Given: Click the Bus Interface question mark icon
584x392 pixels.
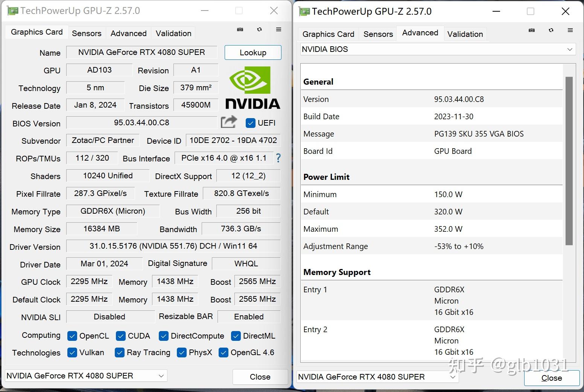Looking at the screenshot, I should (x=278, y=158).
